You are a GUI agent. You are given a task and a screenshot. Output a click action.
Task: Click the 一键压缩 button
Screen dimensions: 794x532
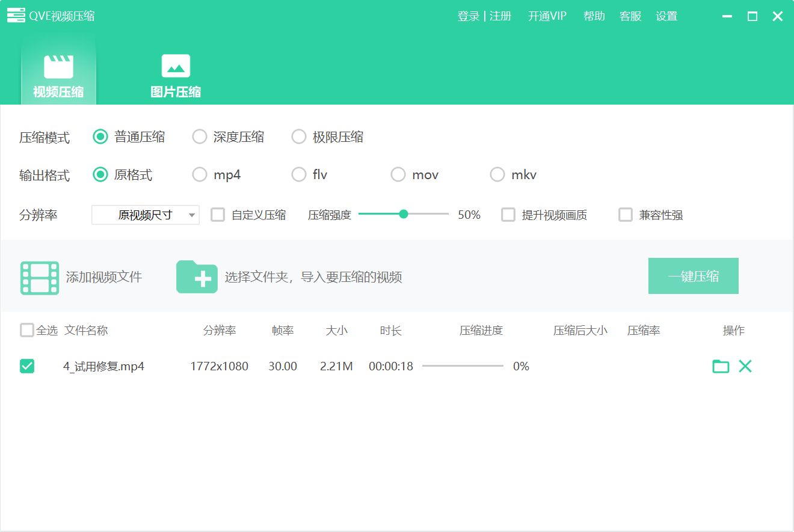click(694, 277)
